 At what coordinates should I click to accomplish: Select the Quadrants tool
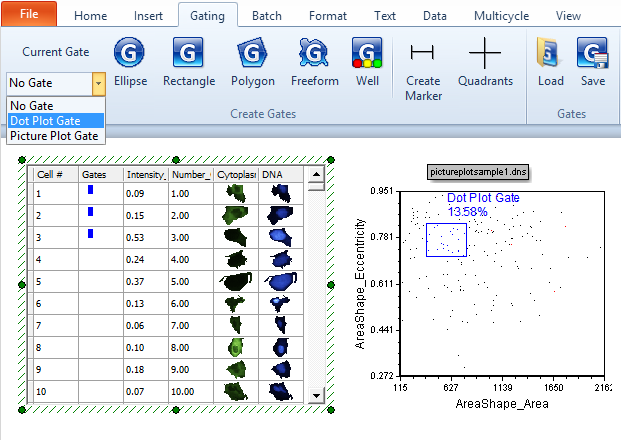(x=485, y=63)
